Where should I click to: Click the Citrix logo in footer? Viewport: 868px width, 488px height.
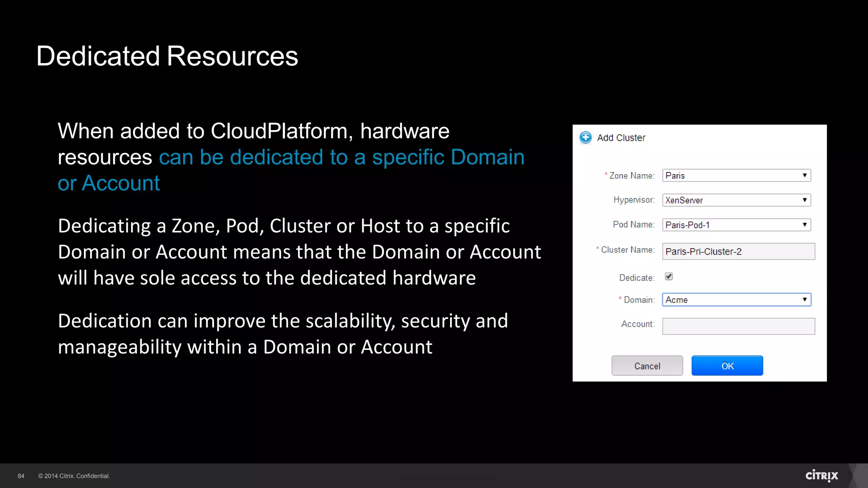(822, 475)
